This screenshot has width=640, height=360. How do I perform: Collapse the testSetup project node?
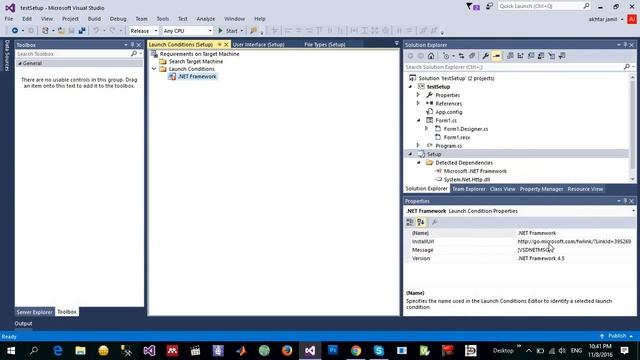point(410,87)
